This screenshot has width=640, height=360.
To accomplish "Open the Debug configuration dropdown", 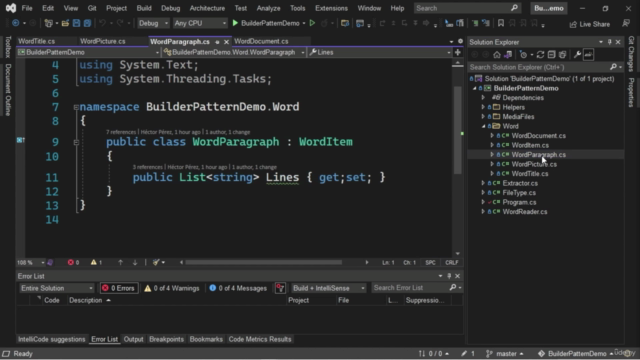I will pos(153,23).
